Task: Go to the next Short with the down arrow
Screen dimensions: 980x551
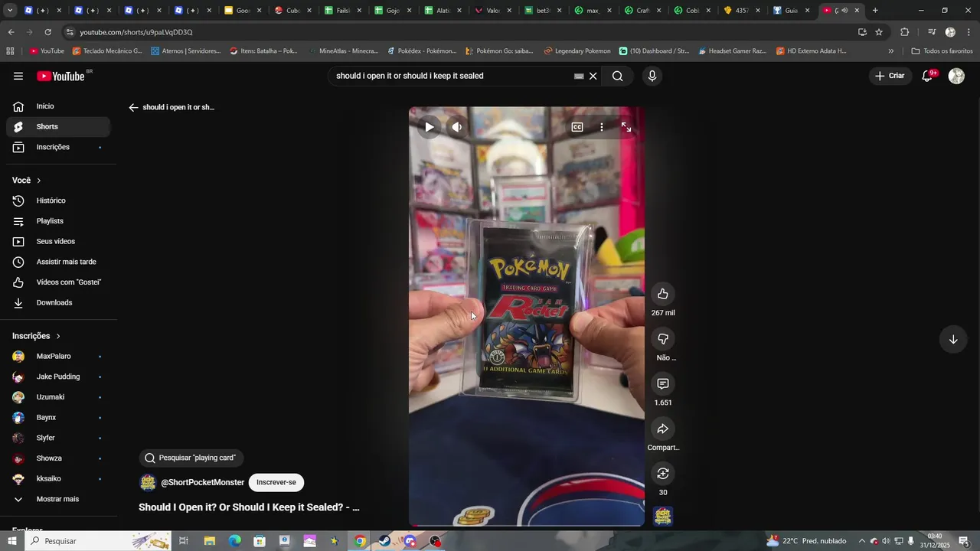Action: (953, 340)
